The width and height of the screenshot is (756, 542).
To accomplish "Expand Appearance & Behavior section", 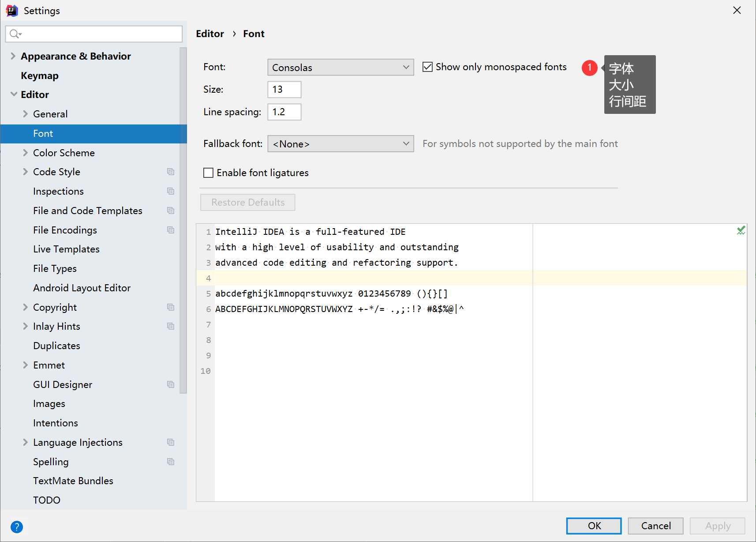I will click(13, 56).
